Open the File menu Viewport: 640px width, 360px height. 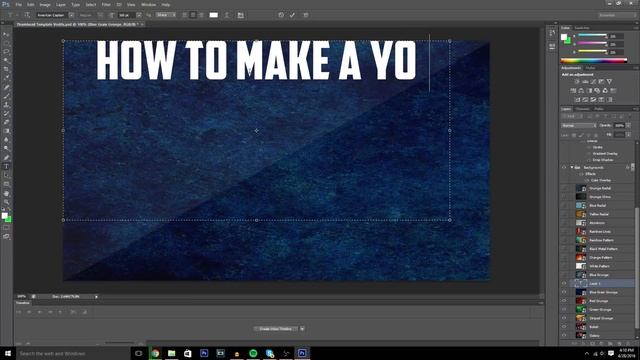(19, 4)
